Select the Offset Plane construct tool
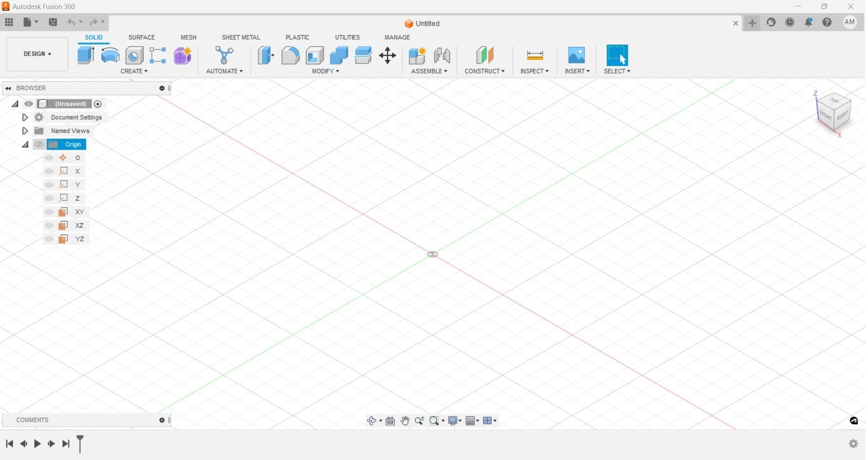Viewport: 868px width, 460px height. coord(486,55)
